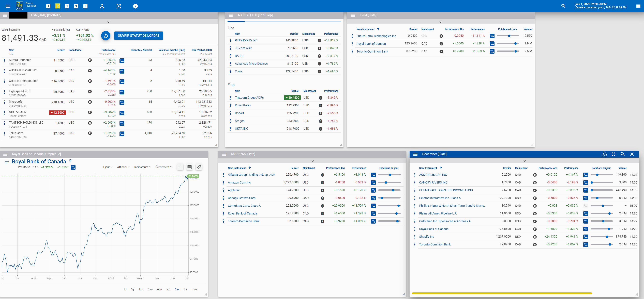Switch to workspace 2

57,6
